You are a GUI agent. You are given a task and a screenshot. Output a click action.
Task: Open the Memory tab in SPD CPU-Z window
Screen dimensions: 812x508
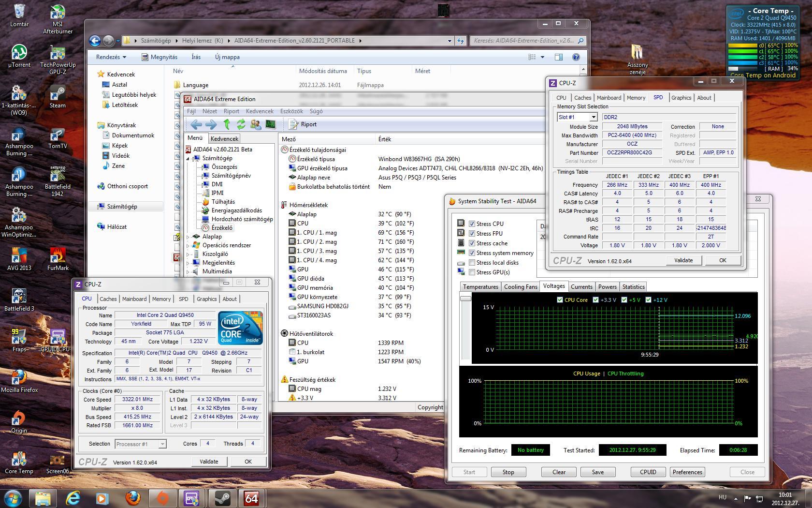coord(636,98)
